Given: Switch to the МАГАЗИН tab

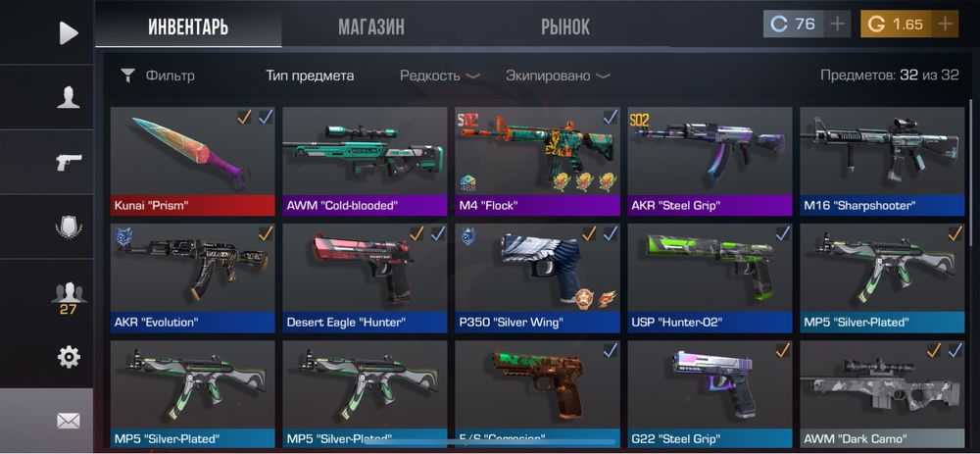Looking at the screenshot, I should 371,26.
